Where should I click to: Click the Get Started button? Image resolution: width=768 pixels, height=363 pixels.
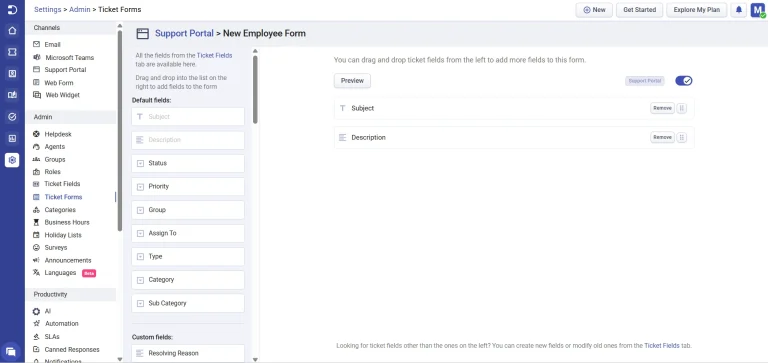(639, 10)
